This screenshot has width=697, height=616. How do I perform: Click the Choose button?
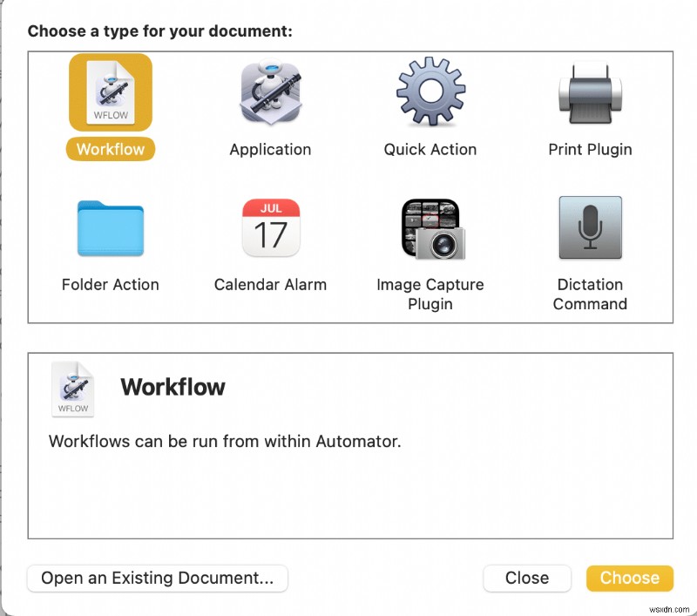[x=629, y=578]
